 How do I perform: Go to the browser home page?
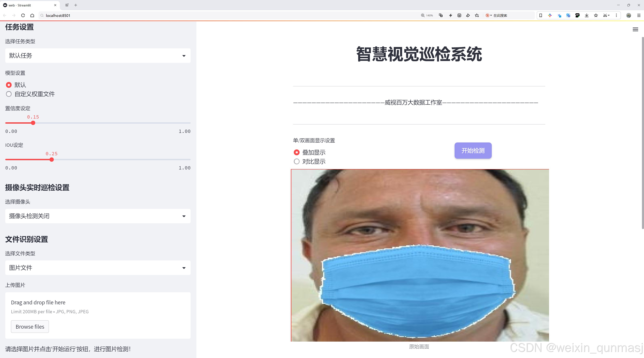[x=32, y=16]
